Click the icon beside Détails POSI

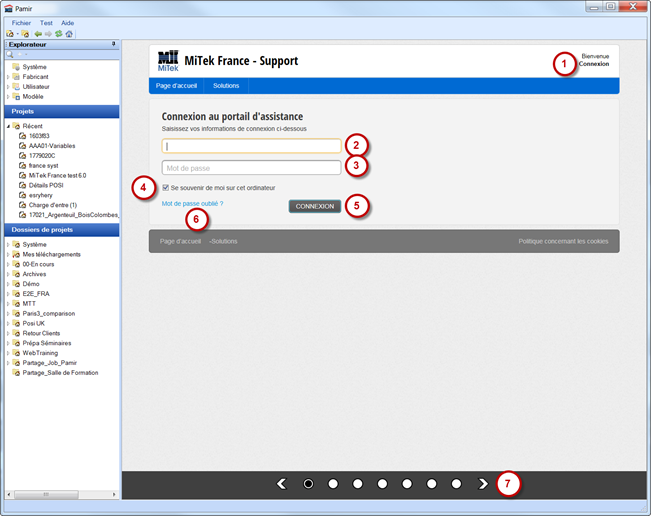click(x=23, y=185)
